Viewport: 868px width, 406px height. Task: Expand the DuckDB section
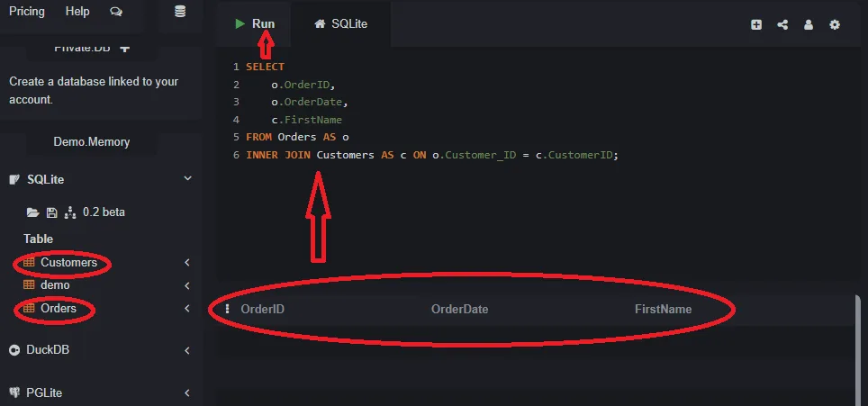(187, 350)
